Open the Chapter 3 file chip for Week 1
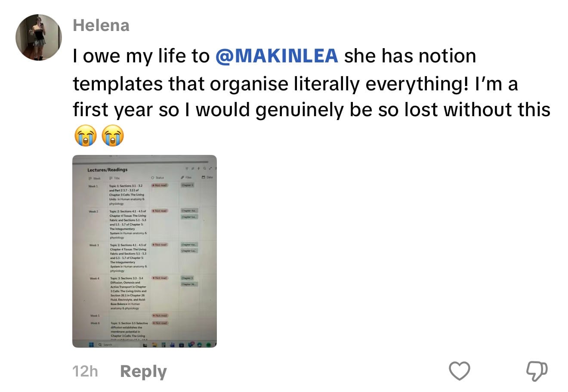Image resolution: width=568 pixels, height=392 pixels. (x=187, y=185)
